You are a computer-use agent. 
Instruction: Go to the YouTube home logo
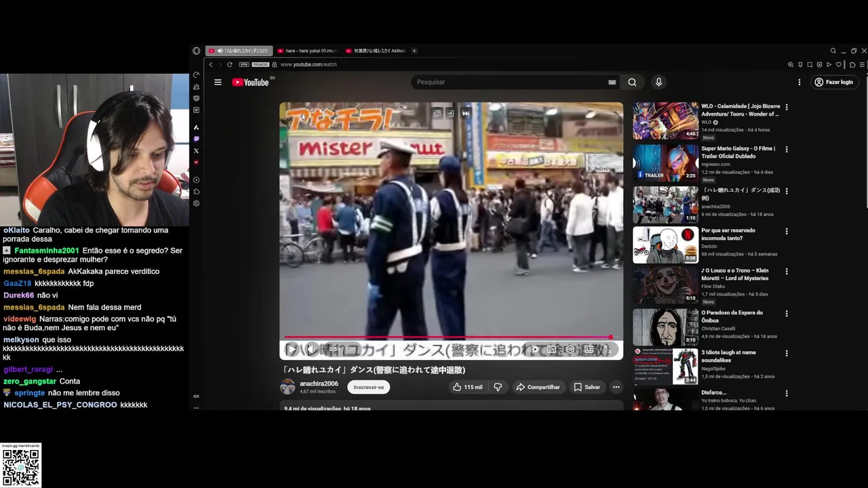pyautogui.click(x=250, y=82)
